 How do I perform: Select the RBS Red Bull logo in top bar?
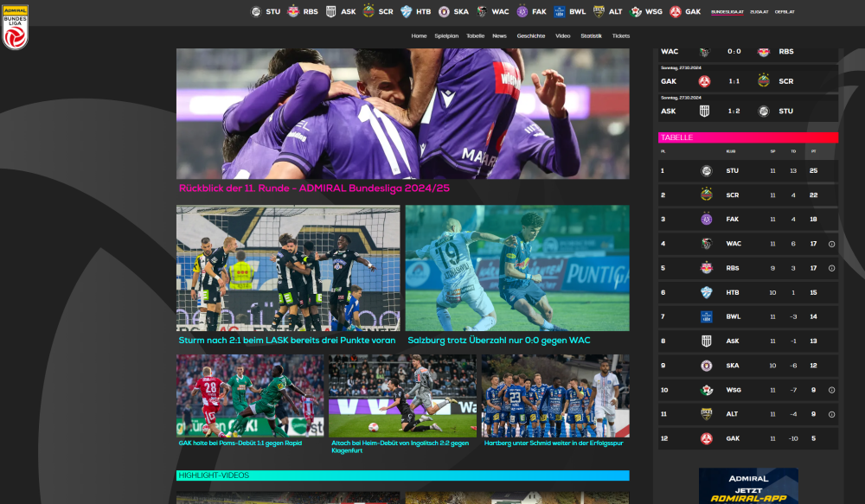click(293, 11)
